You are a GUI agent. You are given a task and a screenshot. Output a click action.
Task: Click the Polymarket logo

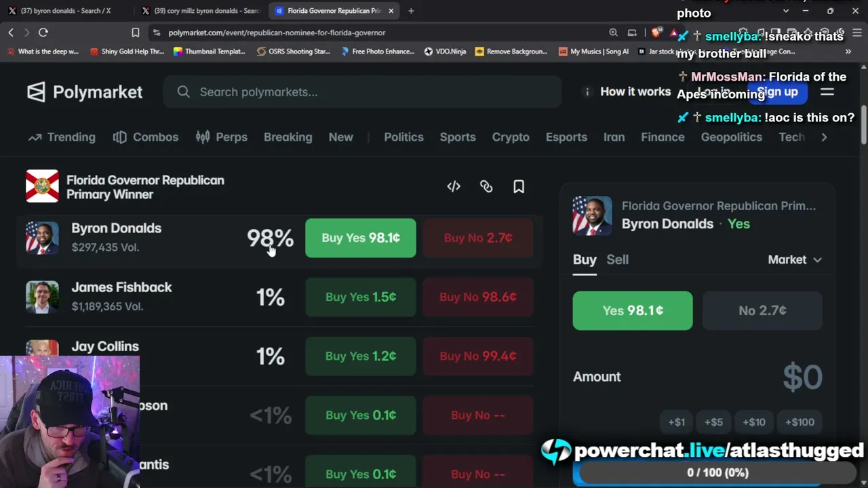click(85, 92)
